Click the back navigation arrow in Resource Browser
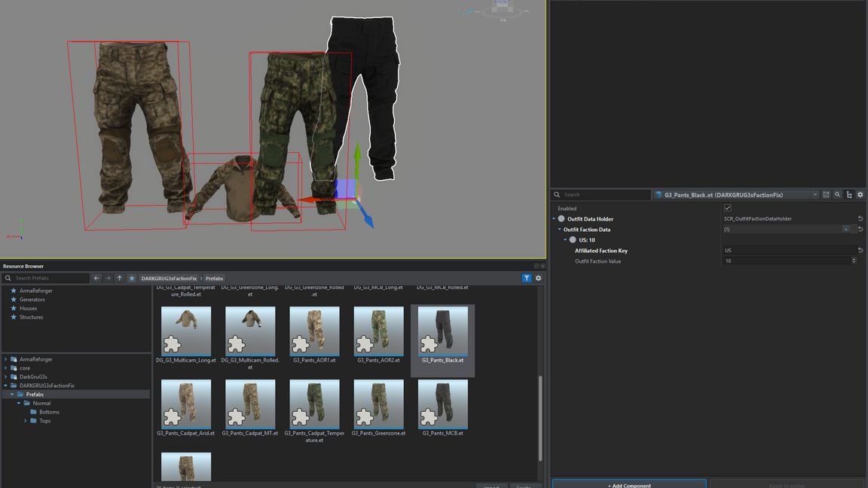Image resolution: width=868 pixels, height=488 pixels. point(96,278)
